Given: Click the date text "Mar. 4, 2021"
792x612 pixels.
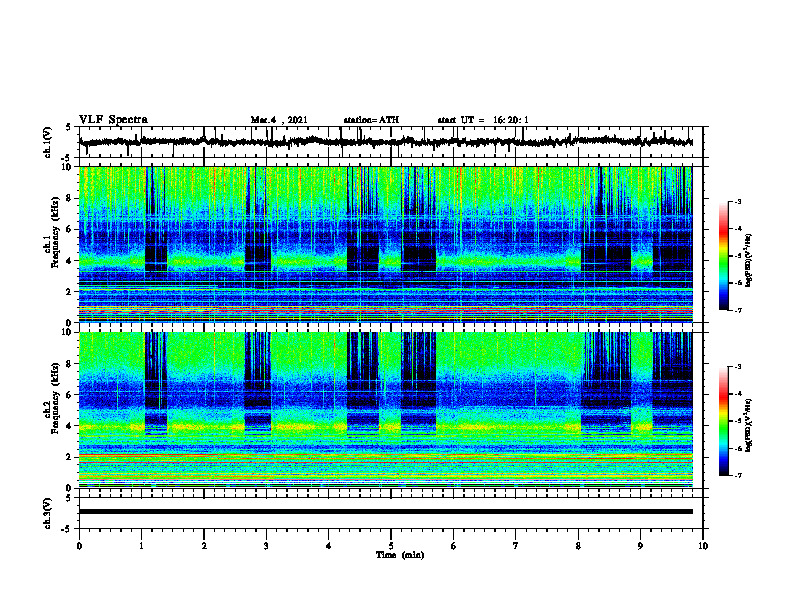Looking at the screenshot, I should 279,120.
